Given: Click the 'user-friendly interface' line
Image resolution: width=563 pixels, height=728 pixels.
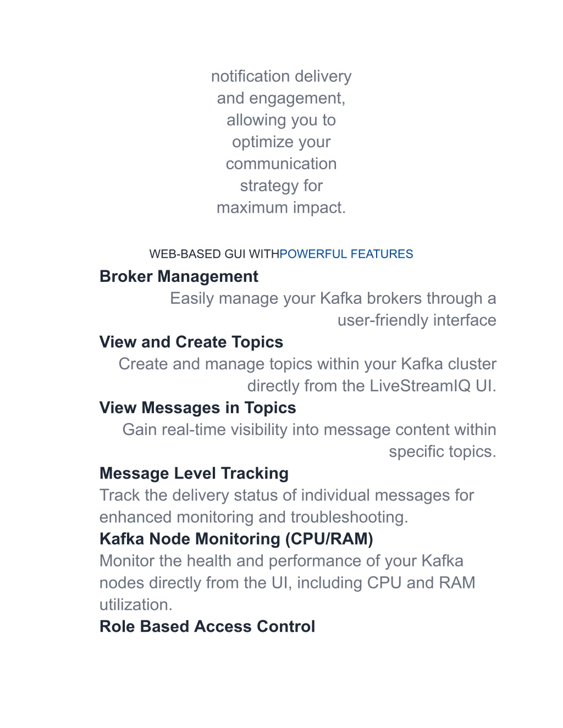Looking at the screenshot, I should point(417,320).
